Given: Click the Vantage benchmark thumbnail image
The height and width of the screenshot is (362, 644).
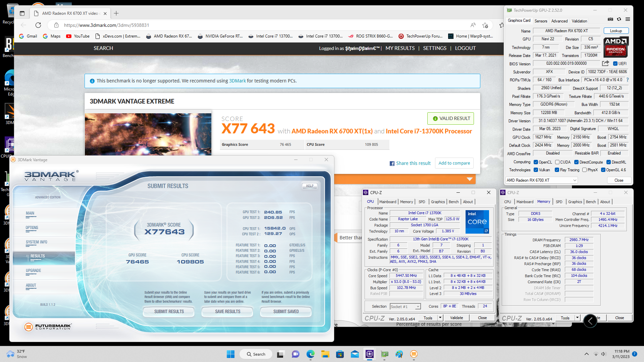Looking at the screenshot, I should tap(148, 134).
